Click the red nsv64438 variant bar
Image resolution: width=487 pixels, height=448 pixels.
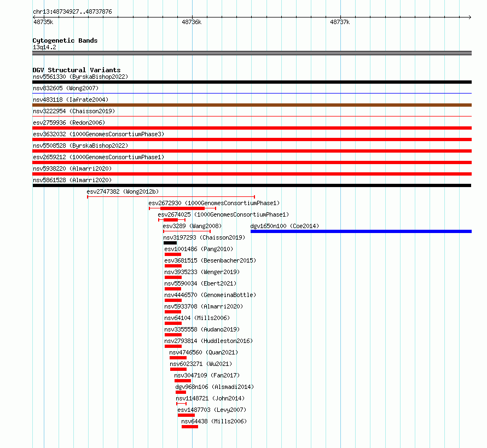point(190,427)
